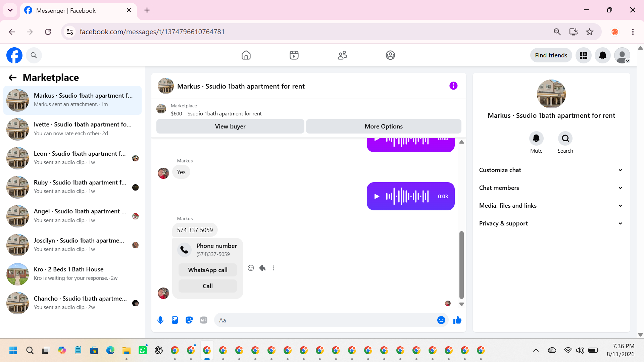
Task: Click Find friends button
Action: tap(551, 55)
